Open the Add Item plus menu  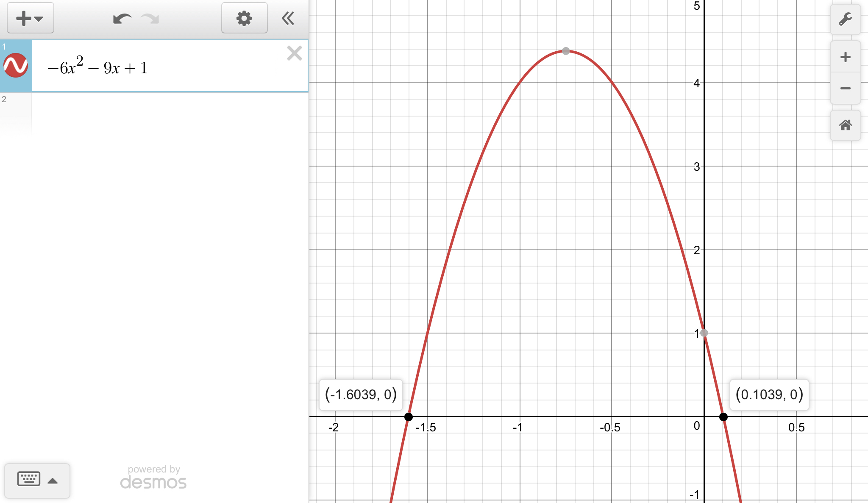[x=30, y=18]
